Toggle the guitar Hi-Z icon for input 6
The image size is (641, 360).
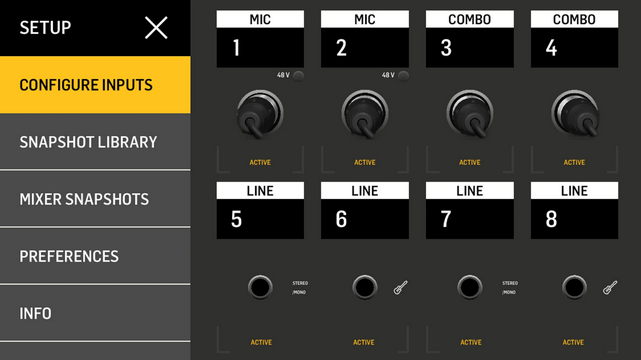pyautogui.click(x=401, y=287)
